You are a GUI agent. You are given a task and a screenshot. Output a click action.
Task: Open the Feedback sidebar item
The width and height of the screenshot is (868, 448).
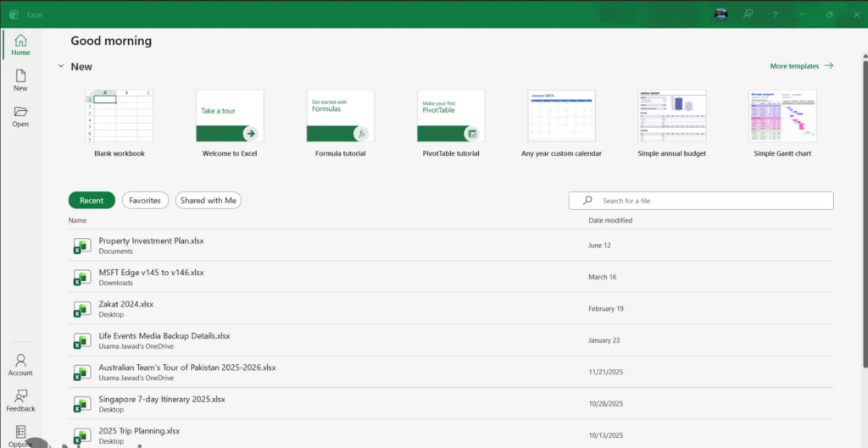click(x=20, y=401)
